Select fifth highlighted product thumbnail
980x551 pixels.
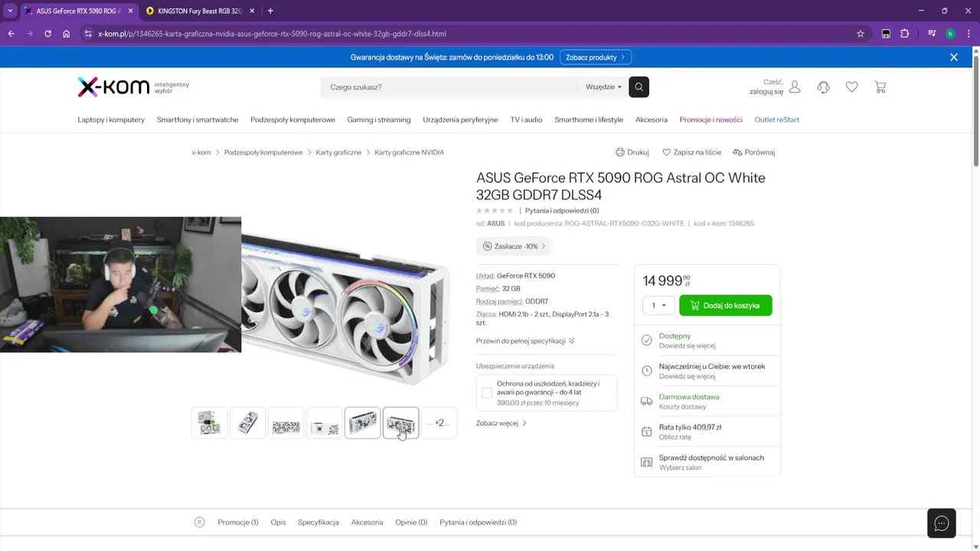(362, 423)
